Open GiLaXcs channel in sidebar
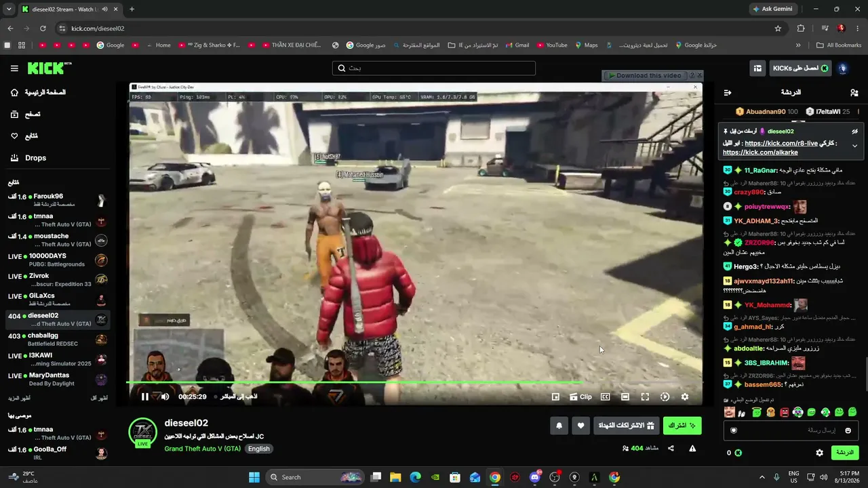The width and height of the screenshot is (868, 488). pos(57,300)
